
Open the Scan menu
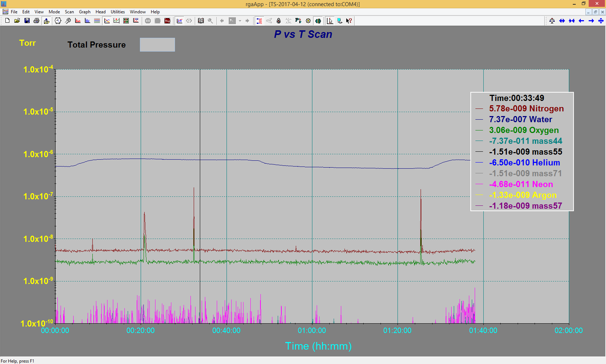tap(69, 12)
